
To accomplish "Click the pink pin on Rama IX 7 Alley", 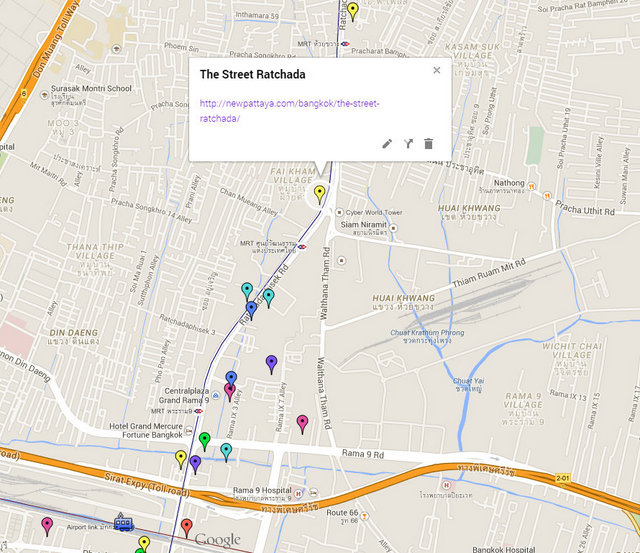I will [x=302, y=424].
